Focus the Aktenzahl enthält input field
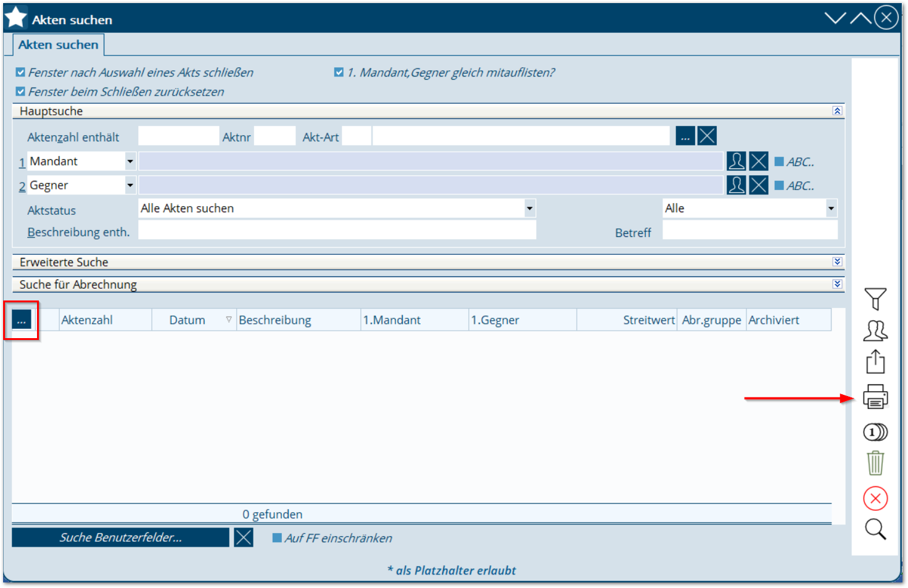908x588 pixels. pyautogui.click(x=178, y=136)
